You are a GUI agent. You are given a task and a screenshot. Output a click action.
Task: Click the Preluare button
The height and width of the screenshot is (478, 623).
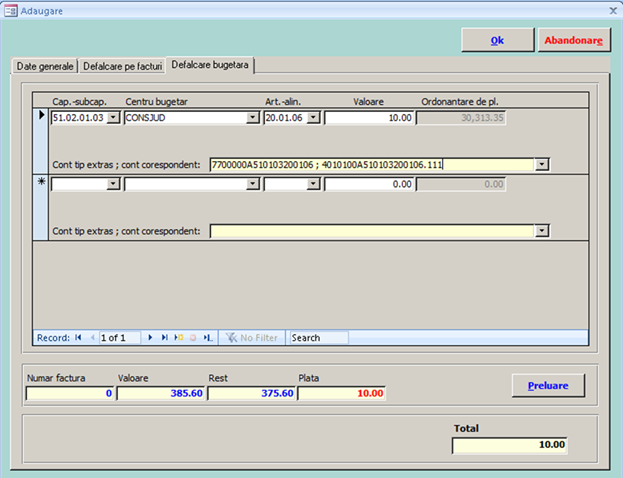coord(547,385)
